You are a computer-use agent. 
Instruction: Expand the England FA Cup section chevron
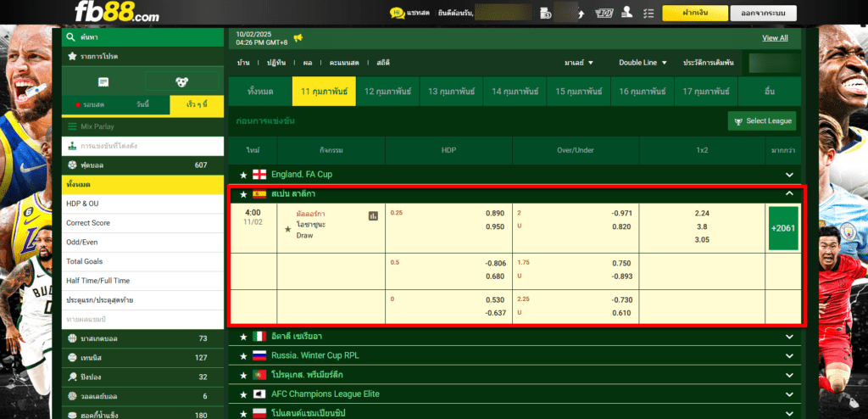(789, 175)
